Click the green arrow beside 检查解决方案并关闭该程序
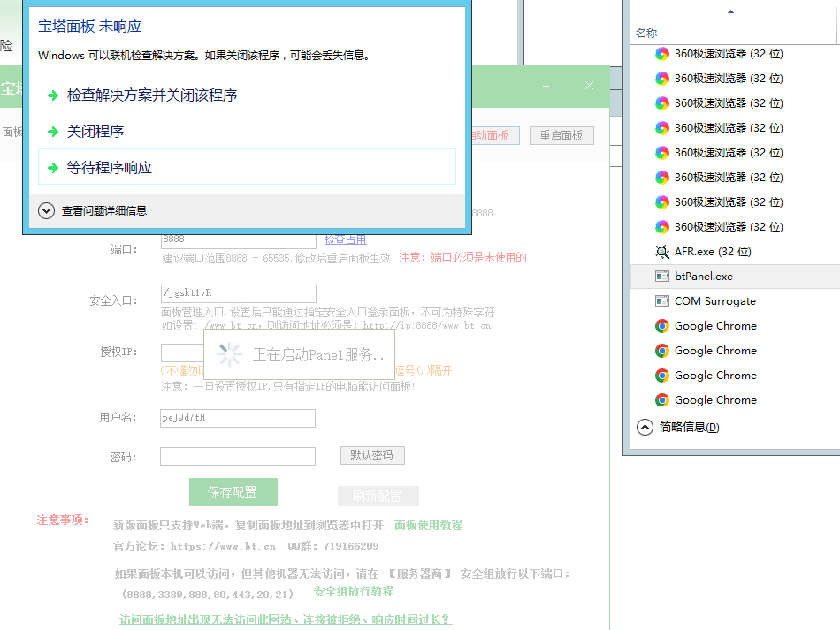 click(53, 95)
